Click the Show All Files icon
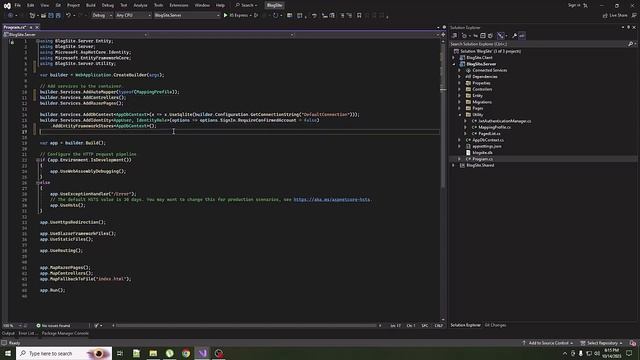The width and height of the screenshot is (640, 360). pos(490,36)
